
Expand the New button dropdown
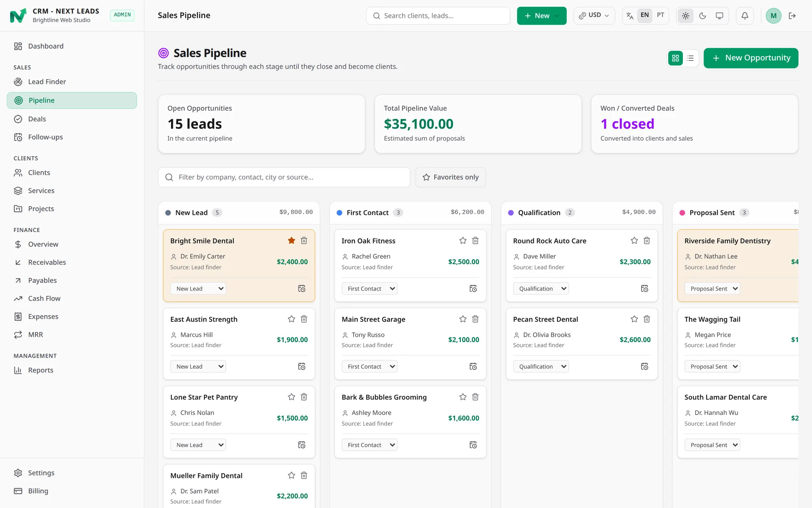(542, 16)
